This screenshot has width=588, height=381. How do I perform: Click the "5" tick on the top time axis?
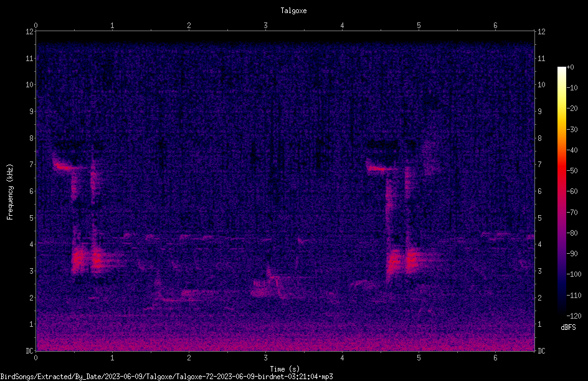point(419,26)
